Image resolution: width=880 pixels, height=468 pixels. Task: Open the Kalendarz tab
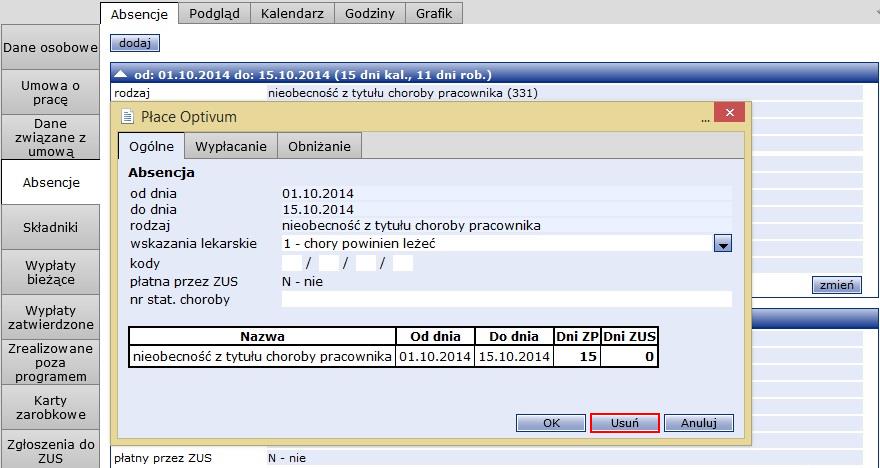292,13
